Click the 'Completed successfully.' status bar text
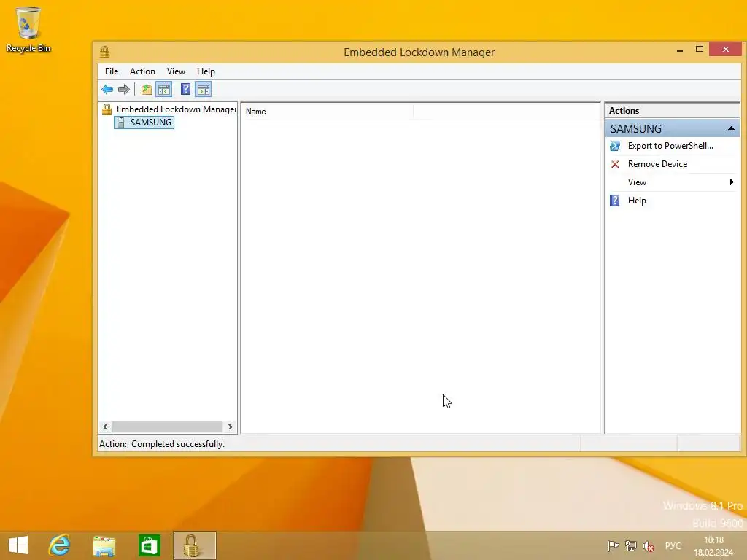Image resolution: width=747 pixels, height=560 pixels. pos(178,444)
